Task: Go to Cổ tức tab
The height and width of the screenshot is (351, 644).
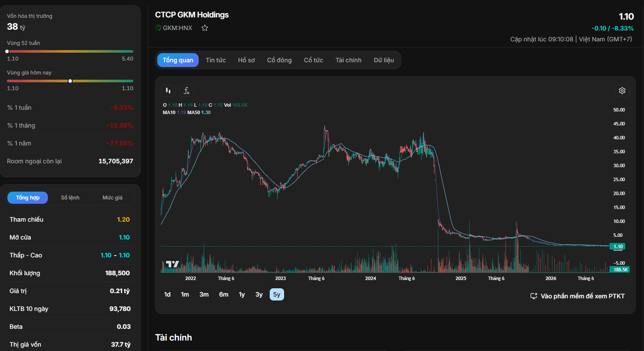Action: [x=313, y=60]
